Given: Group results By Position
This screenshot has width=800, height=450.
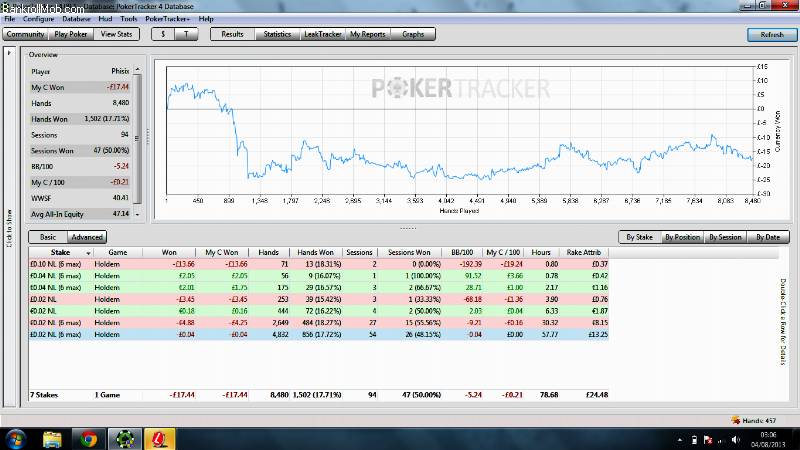Looking at the screenshot, I should [x=682, y=237].
